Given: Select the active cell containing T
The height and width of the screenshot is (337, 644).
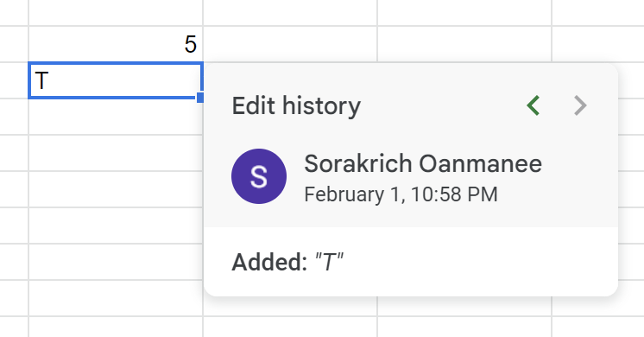Looking at the screenshot, I should (x=116, y=80).
